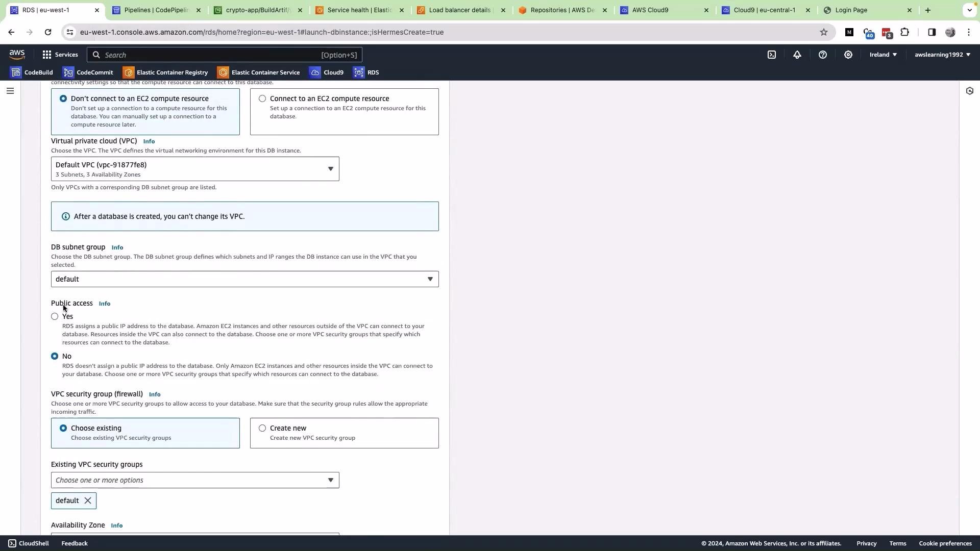Open the Chrome profile avatar
The image size is (980, 551).
[x=950, y=32]
